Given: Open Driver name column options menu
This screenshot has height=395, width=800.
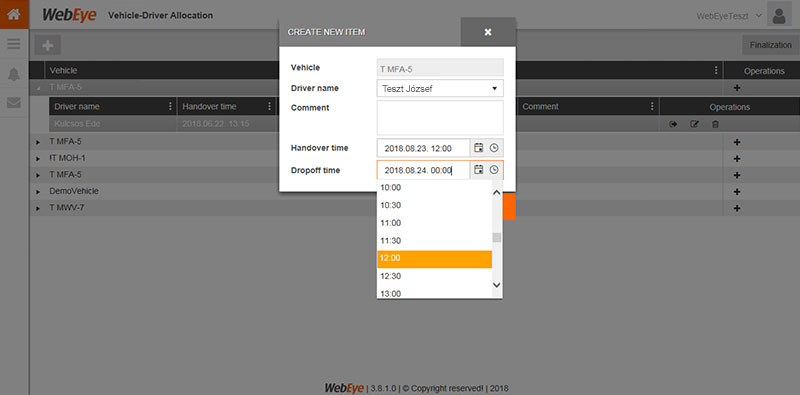Looking at the screenshot, I should click(x=170, y=107).
